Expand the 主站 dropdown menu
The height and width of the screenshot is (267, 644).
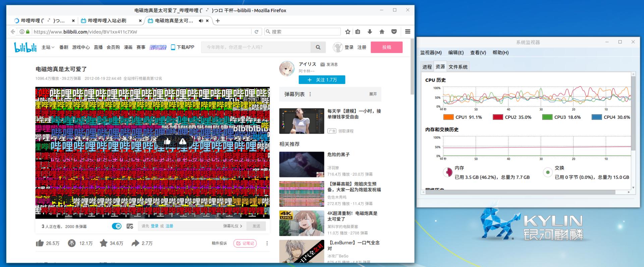tap(48, 47)
